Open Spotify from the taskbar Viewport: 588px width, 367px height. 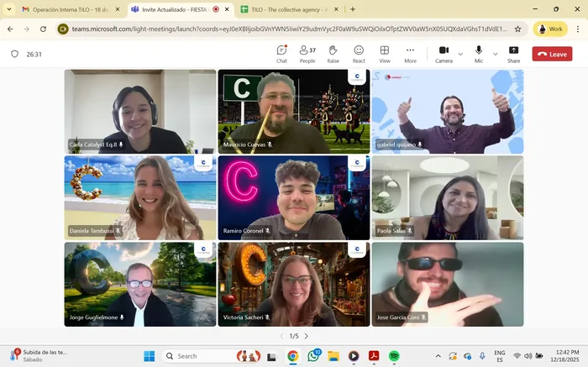[394, 356]
